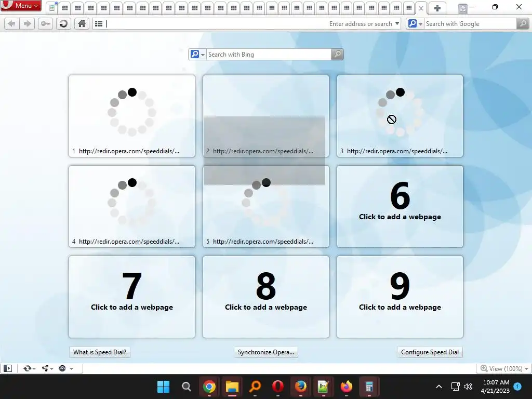Open the closed tabs trash icon

point(462,8)
